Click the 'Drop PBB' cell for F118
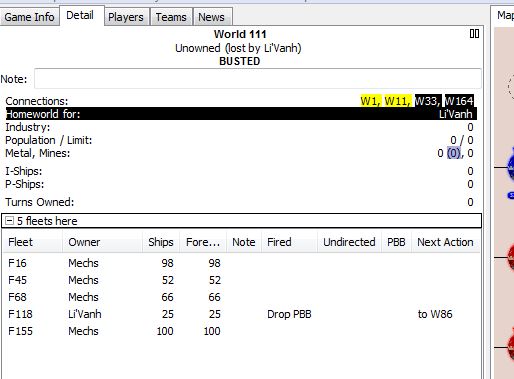 point(289,314)
